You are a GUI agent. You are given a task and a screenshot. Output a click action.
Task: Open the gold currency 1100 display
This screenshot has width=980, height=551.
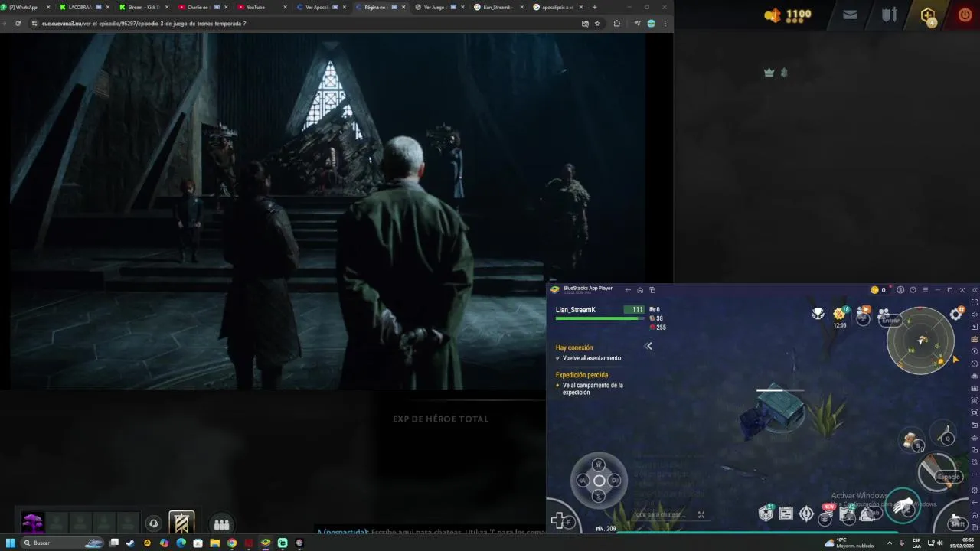[x=789, y=15]
